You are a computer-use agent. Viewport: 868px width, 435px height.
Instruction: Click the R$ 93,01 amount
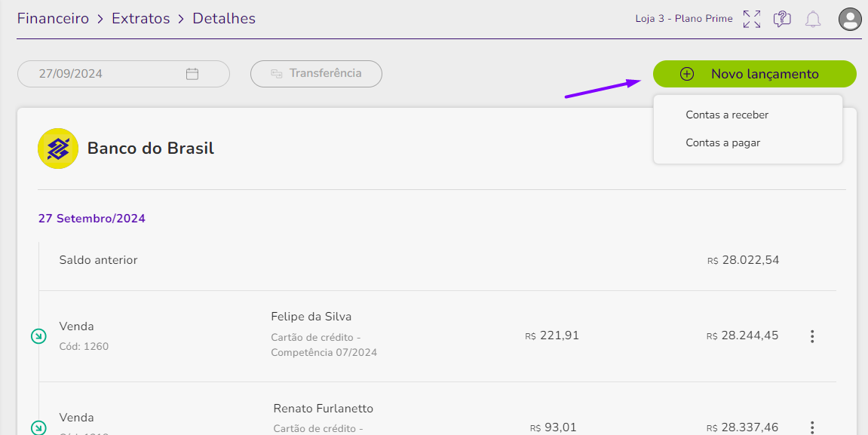pos(553,427)
